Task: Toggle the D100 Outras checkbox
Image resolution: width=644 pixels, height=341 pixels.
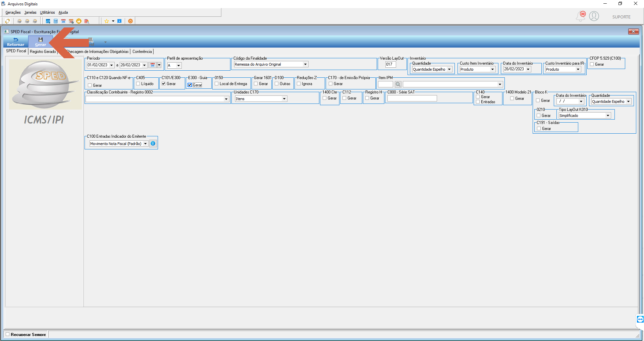Action: click(277, 84)
